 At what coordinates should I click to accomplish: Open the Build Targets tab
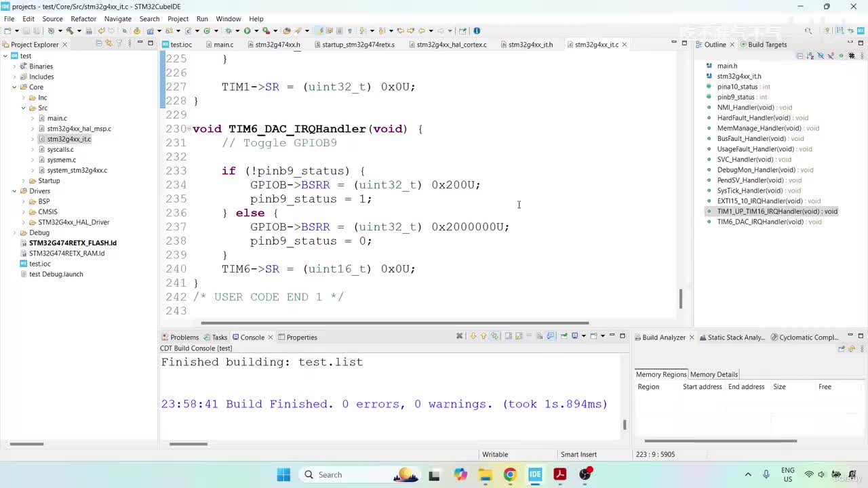[x=763, y=45]
